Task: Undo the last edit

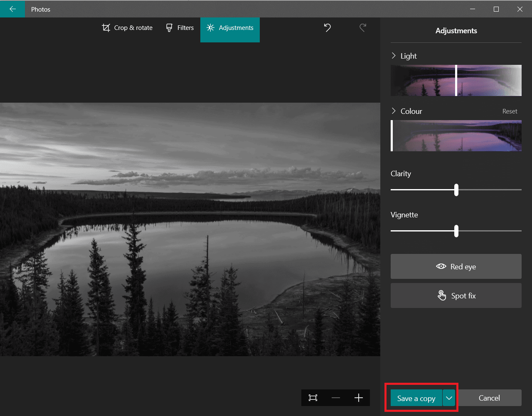Action: (x=327, y=27)
